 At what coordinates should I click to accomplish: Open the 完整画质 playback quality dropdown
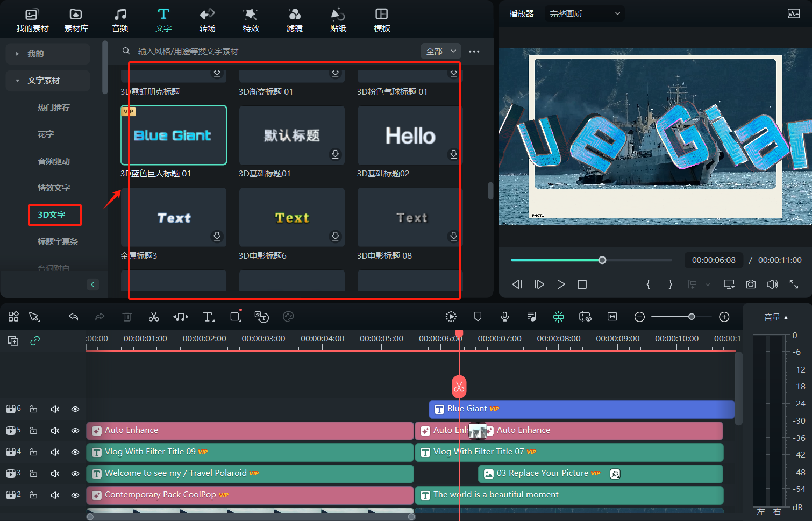[x=585, y=13]
